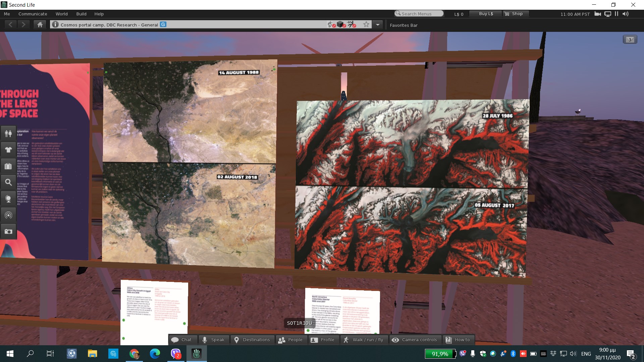Open the Windows Start menu
Viewport: 644px width, 362px height.
pyautogui.click(x=10, y=354)
